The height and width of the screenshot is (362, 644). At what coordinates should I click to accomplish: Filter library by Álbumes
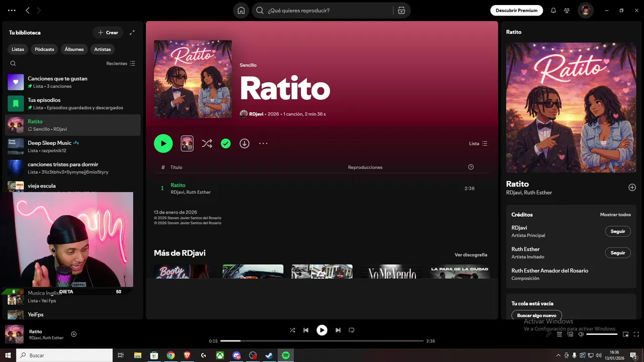74,49
